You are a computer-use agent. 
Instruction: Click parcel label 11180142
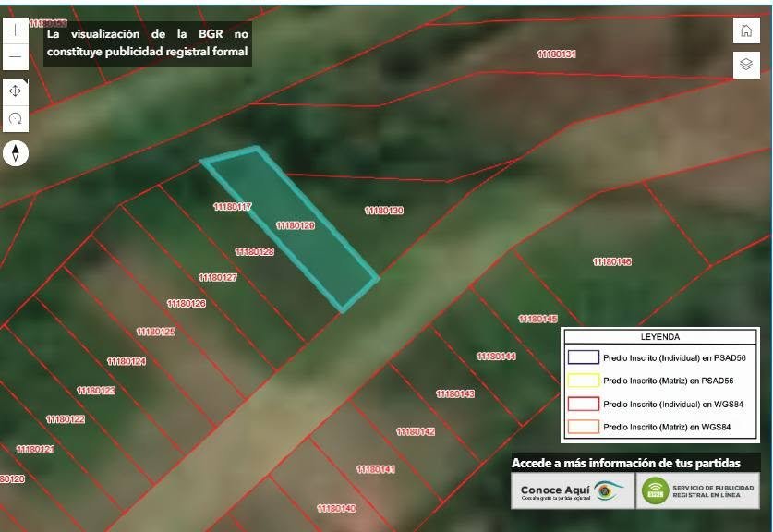416,432
